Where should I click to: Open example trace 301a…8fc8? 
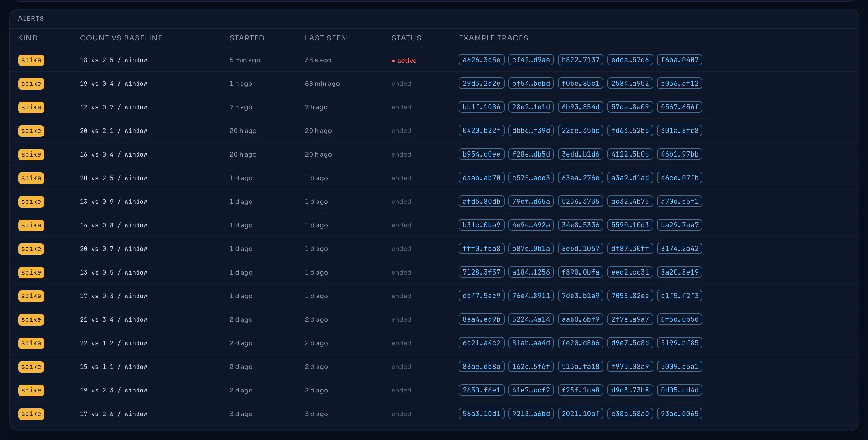680,131
